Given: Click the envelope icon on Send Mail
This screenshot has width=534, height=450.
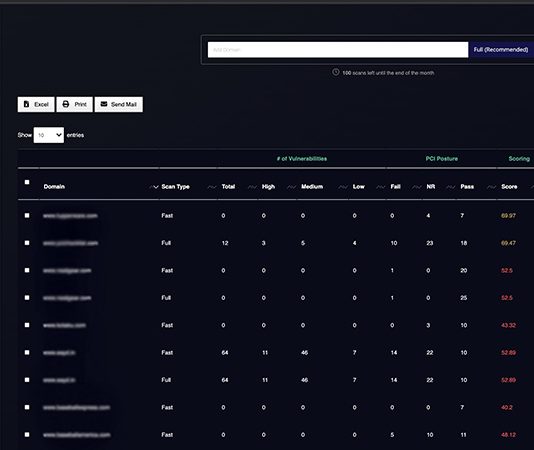Looking at the screenshot, I should 104,104.
